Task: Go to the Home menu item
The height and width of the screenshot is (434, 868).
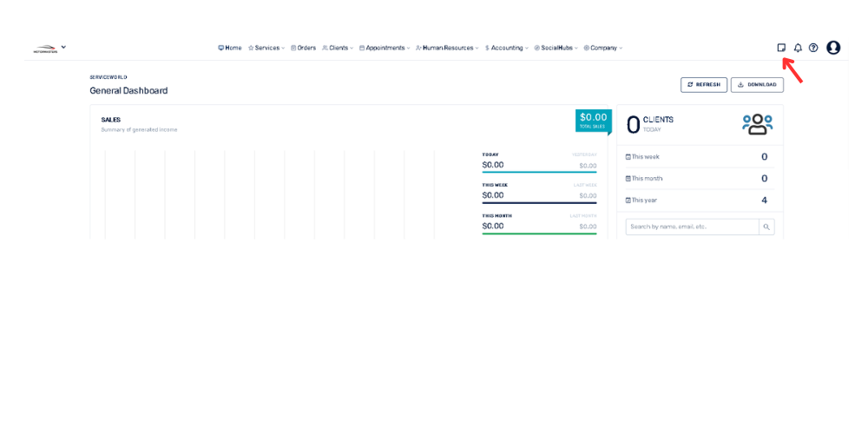Action: (x=230, y=48)
